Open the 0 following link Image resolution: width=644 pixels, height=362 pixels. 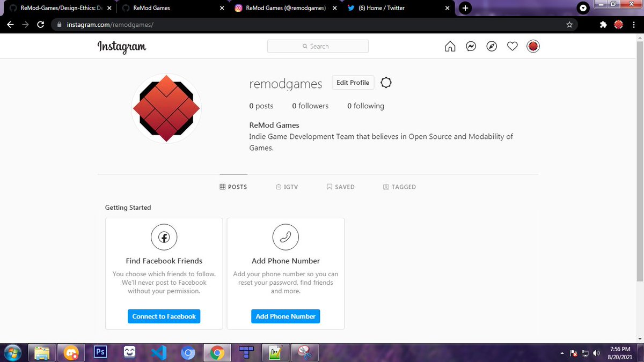(365, 106)
